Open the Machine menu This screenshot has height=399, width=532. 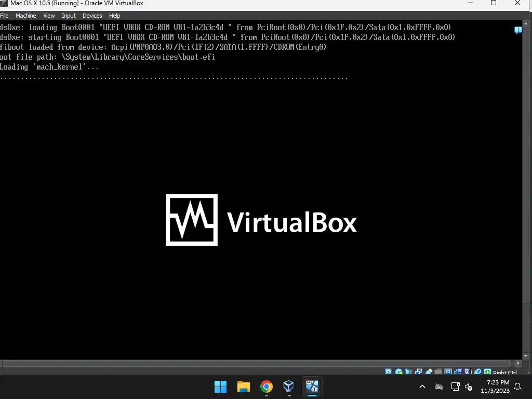pyautogui.click(x=25, y=16)
